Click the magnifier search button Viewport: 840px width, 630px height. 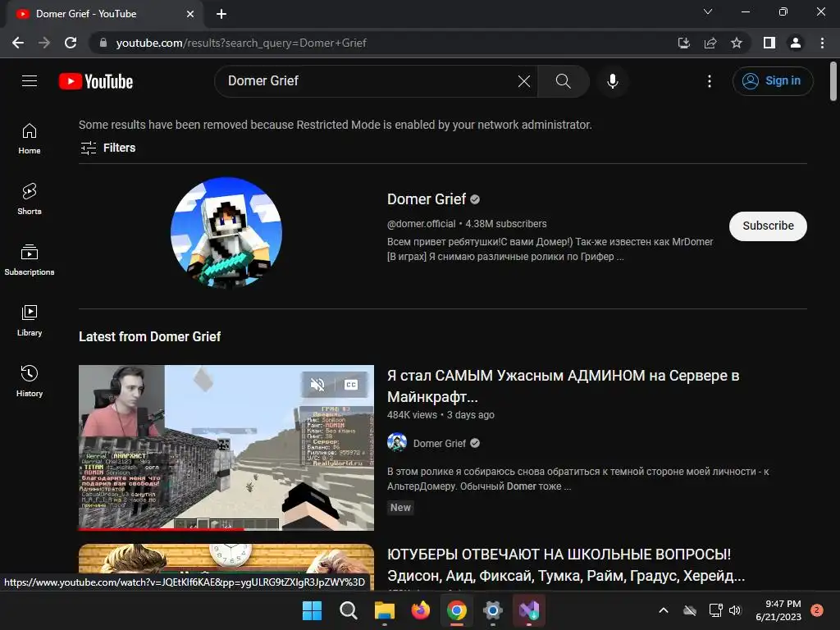563,81
